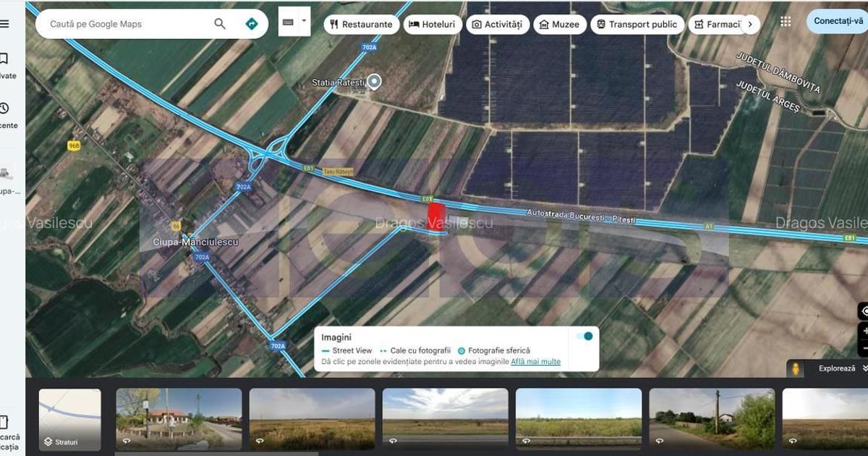
Task: Open the Google apps grid
Action: (x=786, y=22)
